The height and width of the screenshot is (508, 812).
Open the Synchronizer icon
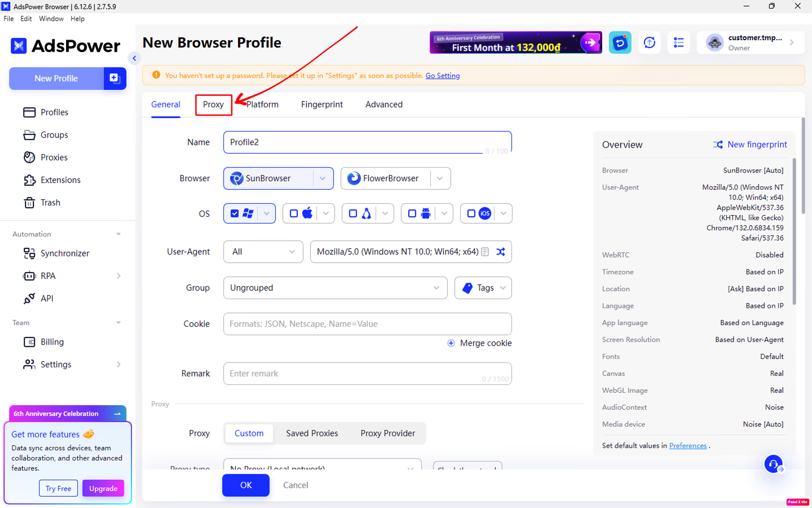[29, 253]
